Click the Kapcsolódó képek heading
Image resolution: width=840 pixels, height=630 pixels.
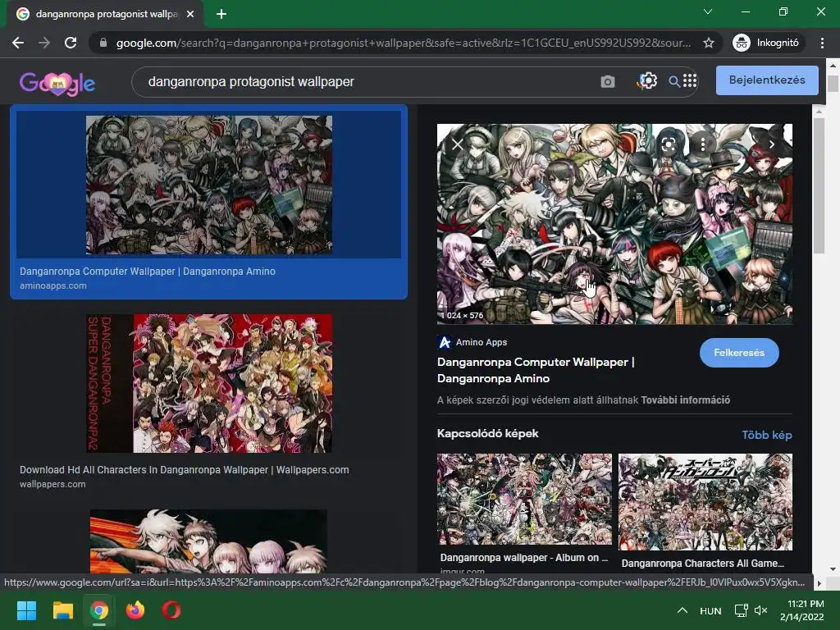pyautogui.click(x=487, y=433)
